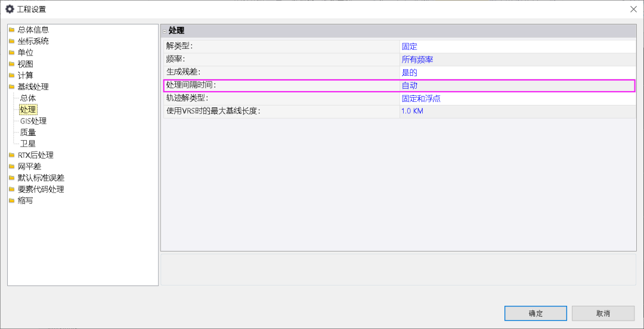The height and width of the screenshot is (329, 644).
Task: Click the folder icon beside 总体信息
Action: pos(12,30)
